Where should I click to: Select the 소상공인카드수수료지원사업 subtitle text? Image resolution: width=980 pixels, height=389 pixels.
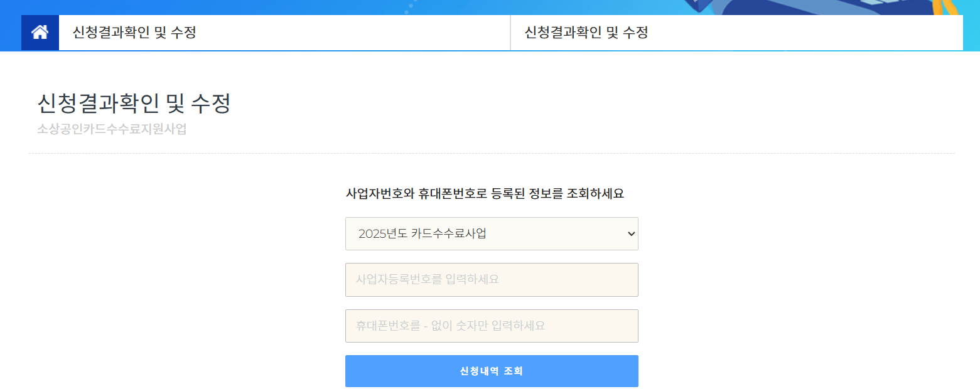112,130
